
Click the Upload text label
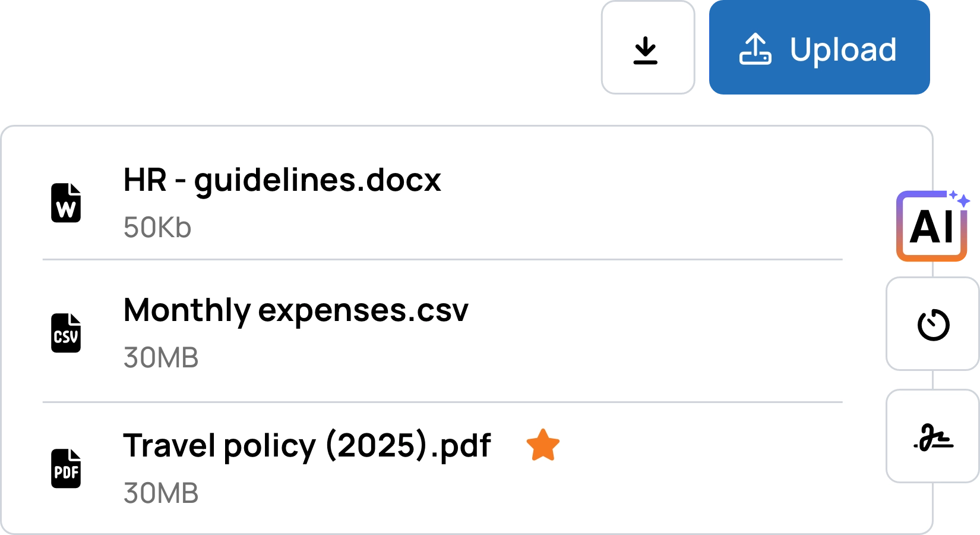coord(843,50)
